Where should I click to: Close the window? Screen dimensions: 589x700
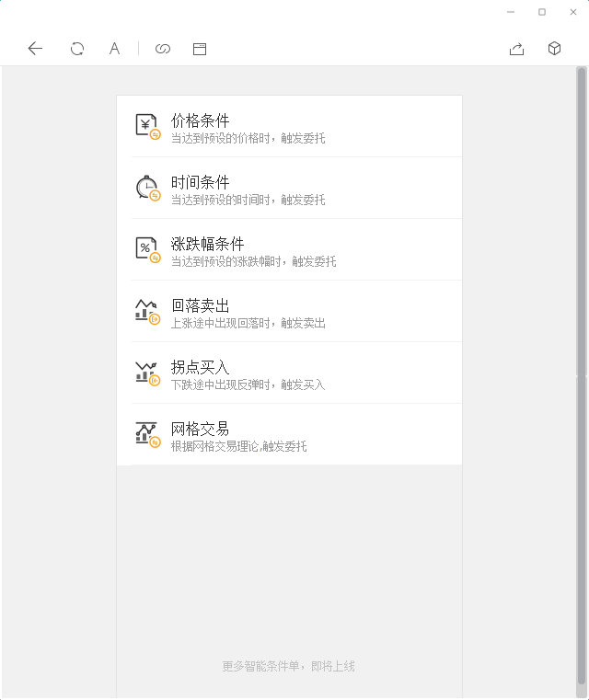(573, 12)
